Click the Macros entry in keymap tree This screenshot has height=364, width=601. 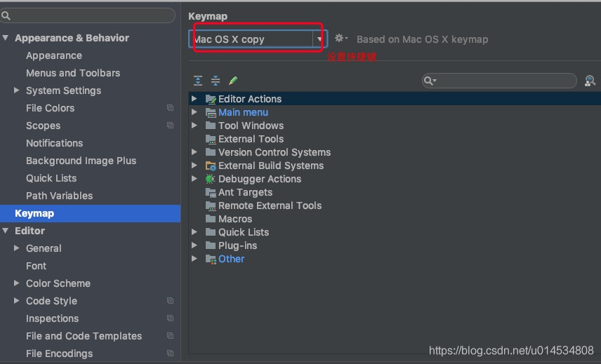click(x=235, y=219)
